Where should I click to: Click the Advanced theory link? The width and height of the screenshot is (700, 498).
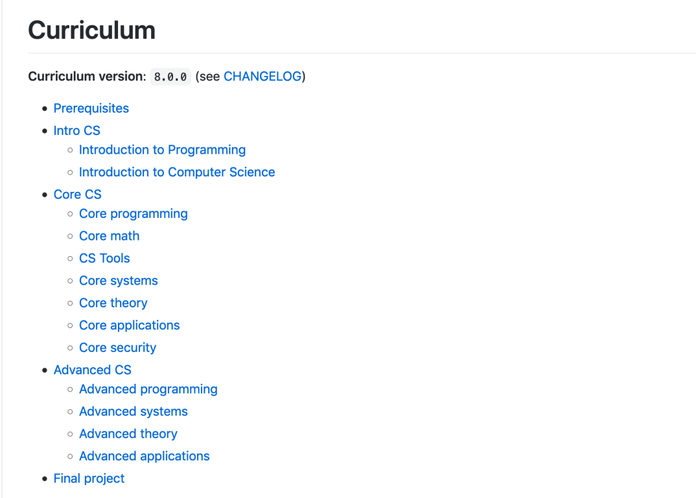pos(128,434)
